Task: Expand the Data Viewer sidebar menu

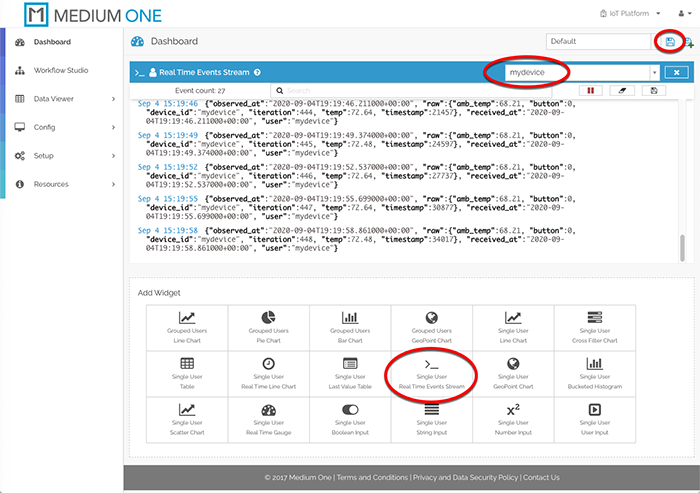Action: coord(60,99)
